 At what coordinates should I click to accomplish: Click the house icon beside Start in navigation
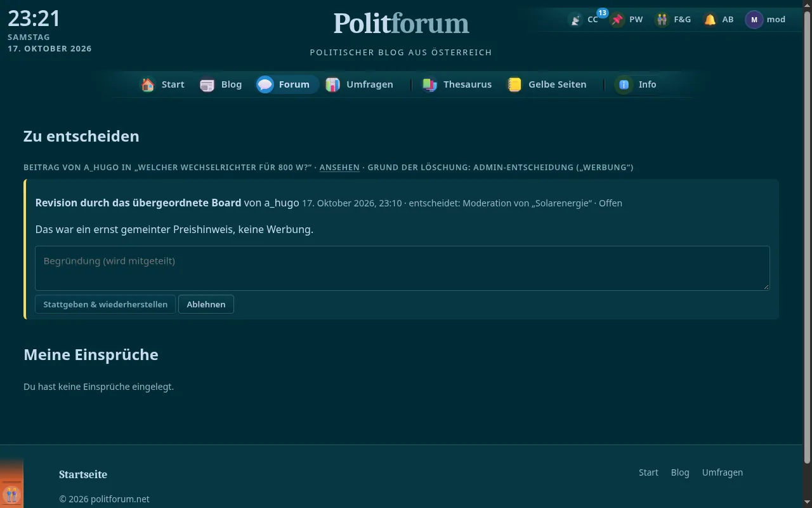[x=148, y=84]
